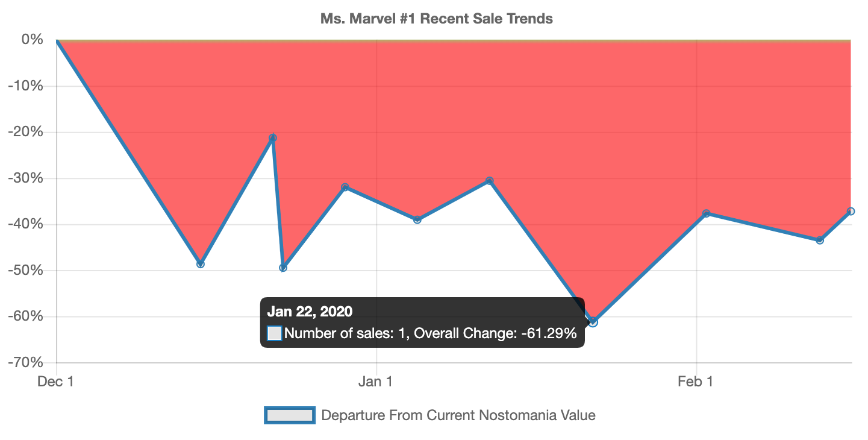The image size is (868, 440).
Task: Click the tooltip's Jan 22, 2020 heading
Action: (x=310, y=312)
